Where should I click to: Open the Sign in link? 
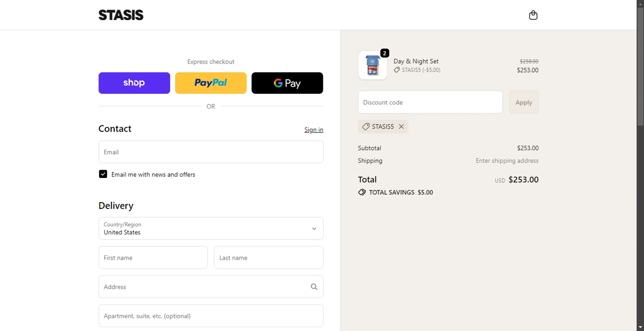pyautogui.click(x=314, y=130)
